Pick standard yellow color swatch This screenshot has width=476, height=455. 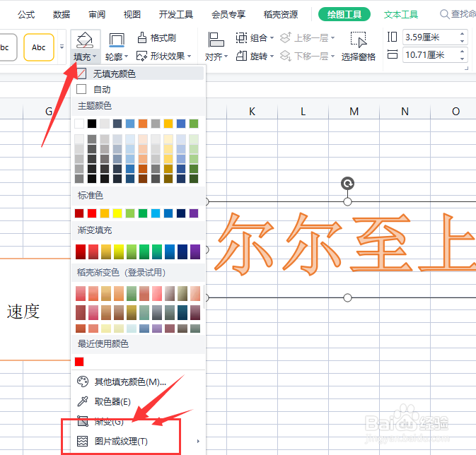coord(117,213)
